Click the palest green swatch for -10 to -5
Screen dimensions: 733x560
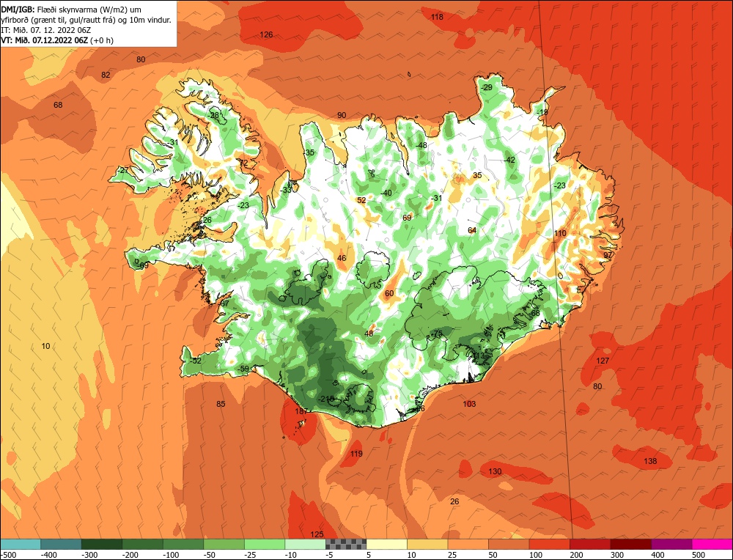(305, 544)
